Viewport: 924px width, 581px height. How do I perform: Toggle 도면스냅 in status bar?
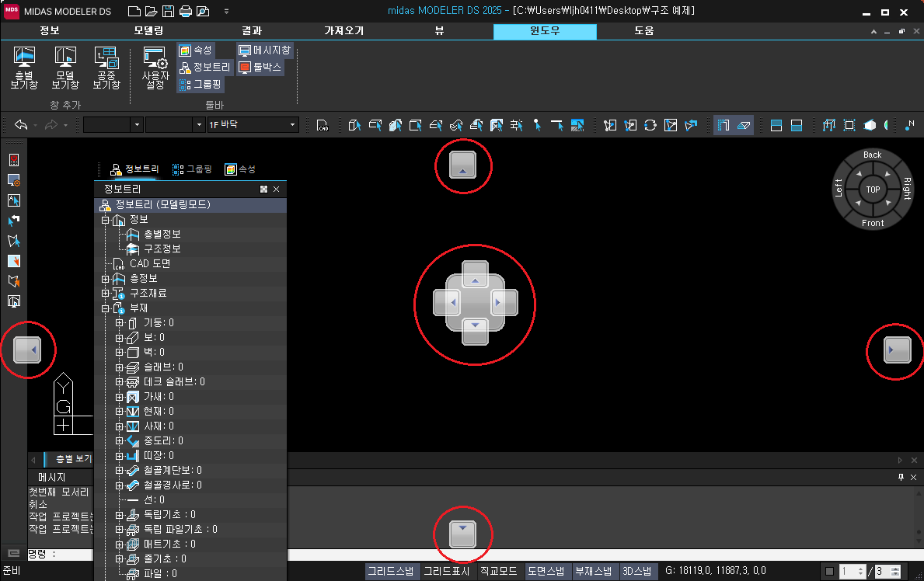pos(546,571)
